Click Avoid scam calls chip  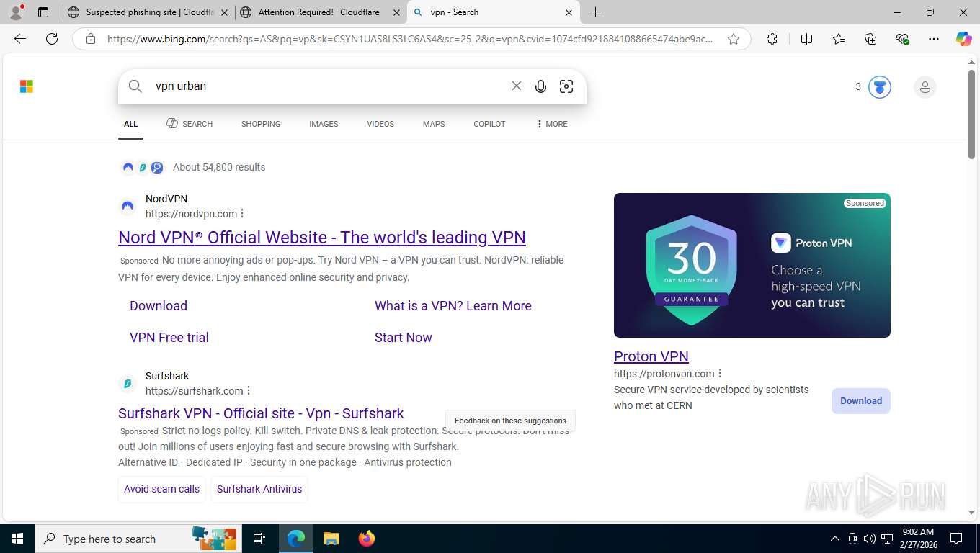161,489
